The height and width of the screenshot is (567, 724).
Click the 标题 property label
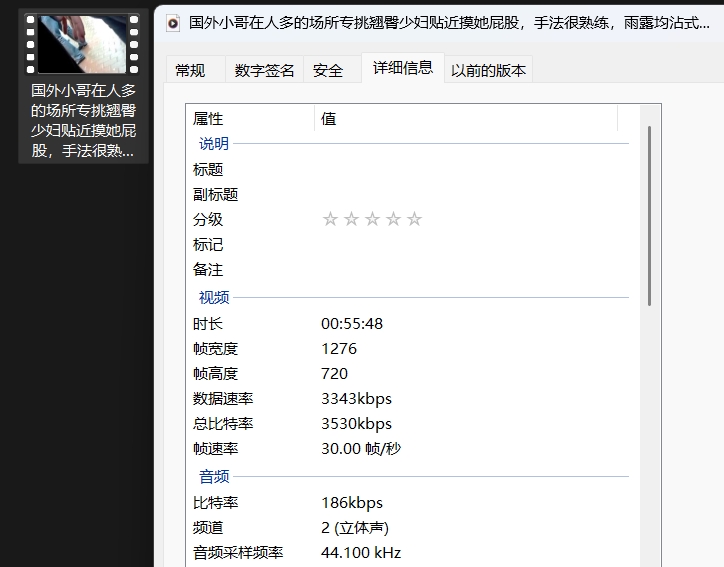pos(208,169)
